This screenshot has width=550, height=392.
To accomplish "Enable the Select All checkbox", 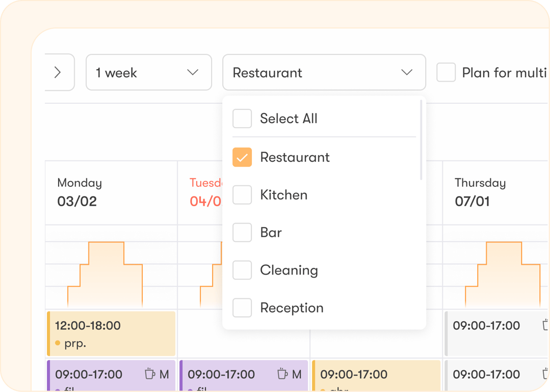I will point(242,118).
